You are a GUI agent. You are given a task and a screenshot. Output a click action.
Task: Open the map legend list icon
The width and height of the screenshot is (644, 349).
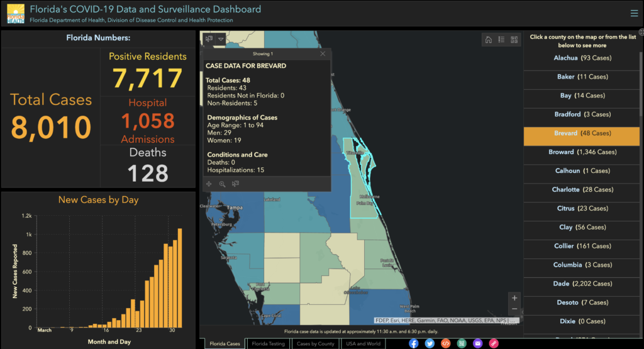[x=501, y=40]
